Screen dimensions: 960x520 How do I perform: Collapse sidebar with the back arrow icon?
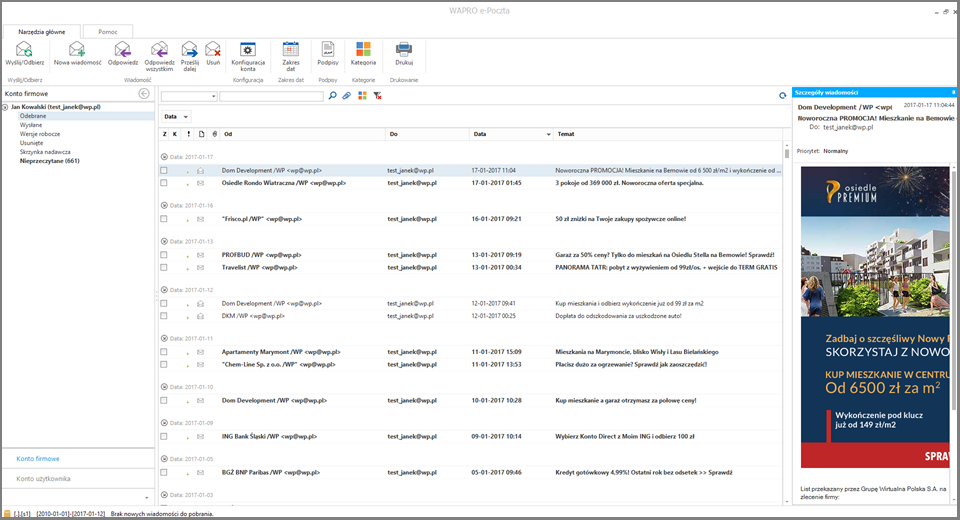[x=144, y=94]
